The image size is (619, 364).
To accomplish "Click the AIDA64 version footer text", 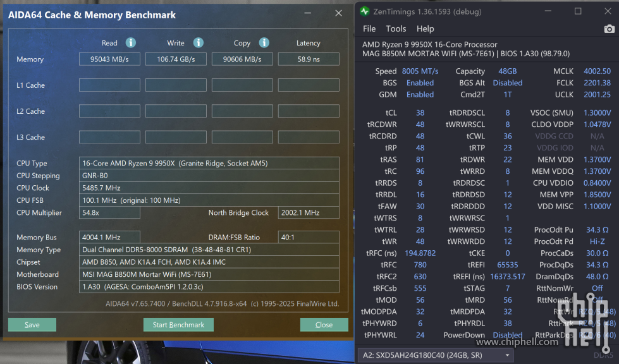I will click(223, 304).
